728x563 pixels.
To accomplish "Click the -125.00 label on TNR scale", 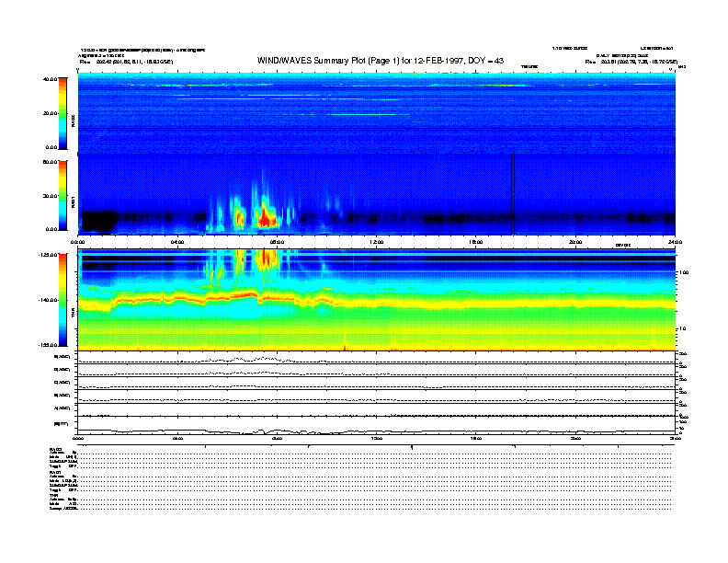I will 47,255.
